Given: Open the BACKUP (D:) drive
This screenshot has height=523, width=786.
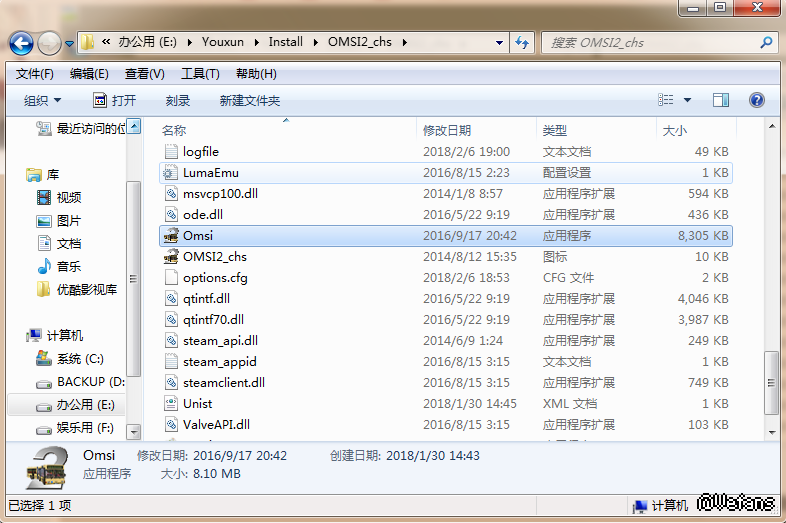Looking at the screenshot, I should [81, 382].
